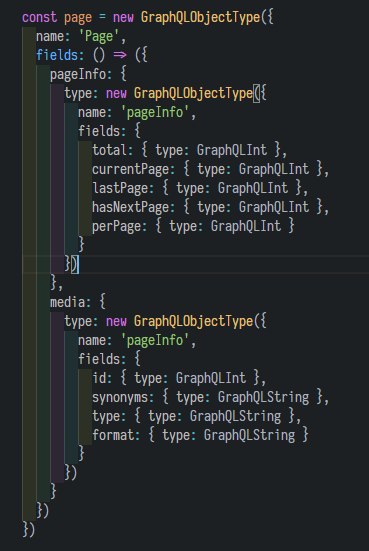The image size is (369, 551).
Task: Click the 'format' field name
Action: pyautogui.click(x=113, y=435)
